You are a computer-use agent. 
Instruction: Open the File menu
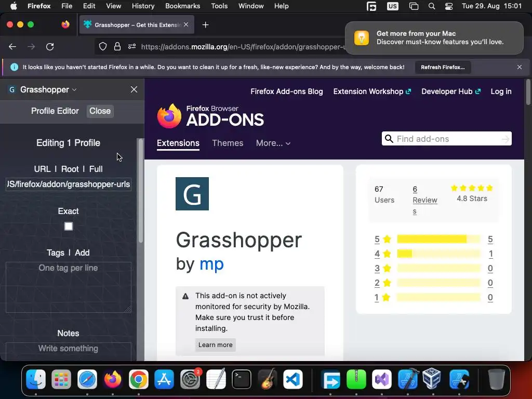(67, 6)
